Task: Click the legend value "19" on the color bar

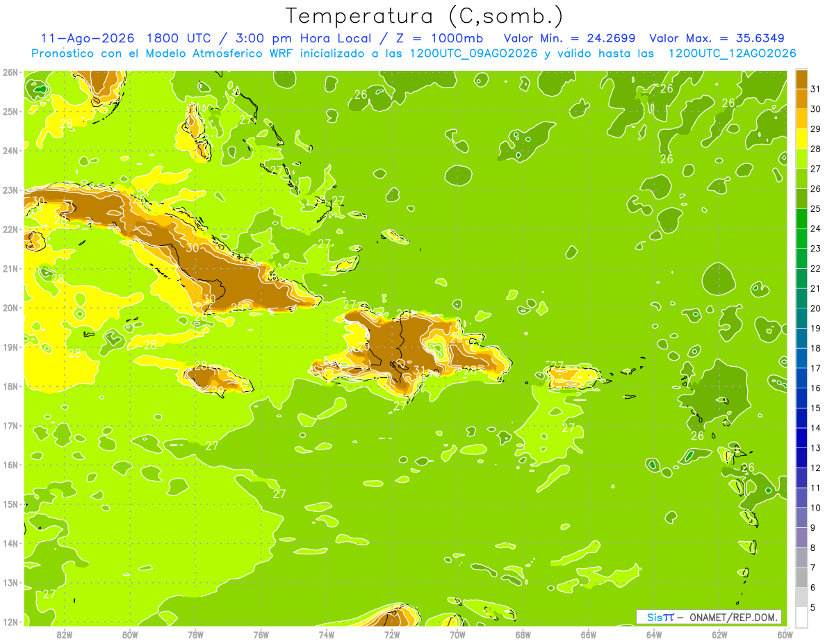Action: 815,328
